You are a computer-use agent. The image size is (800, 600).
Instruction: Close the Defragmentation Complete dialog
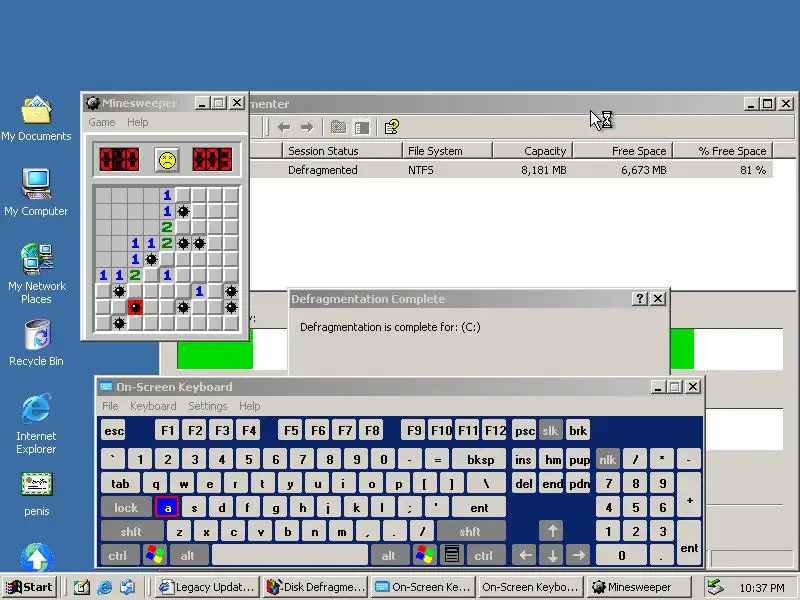tap(658, 299)
